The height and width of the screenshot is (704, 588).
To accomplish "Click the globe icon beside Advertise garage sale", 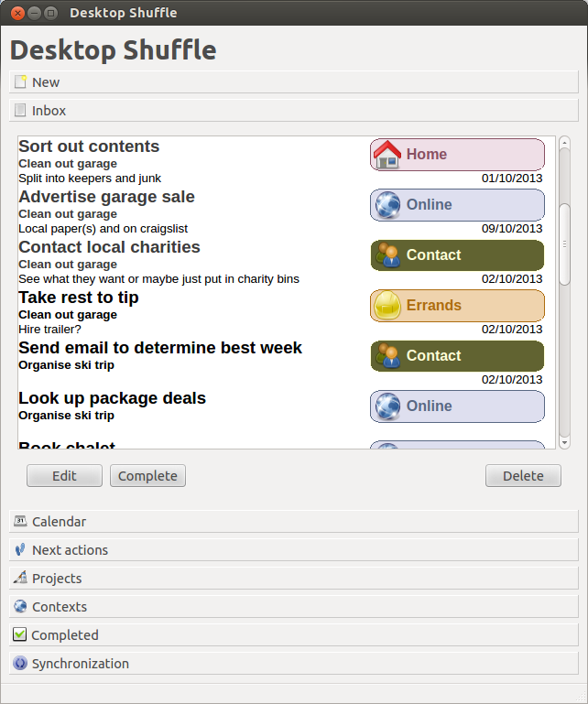I will tap(387, 205).
